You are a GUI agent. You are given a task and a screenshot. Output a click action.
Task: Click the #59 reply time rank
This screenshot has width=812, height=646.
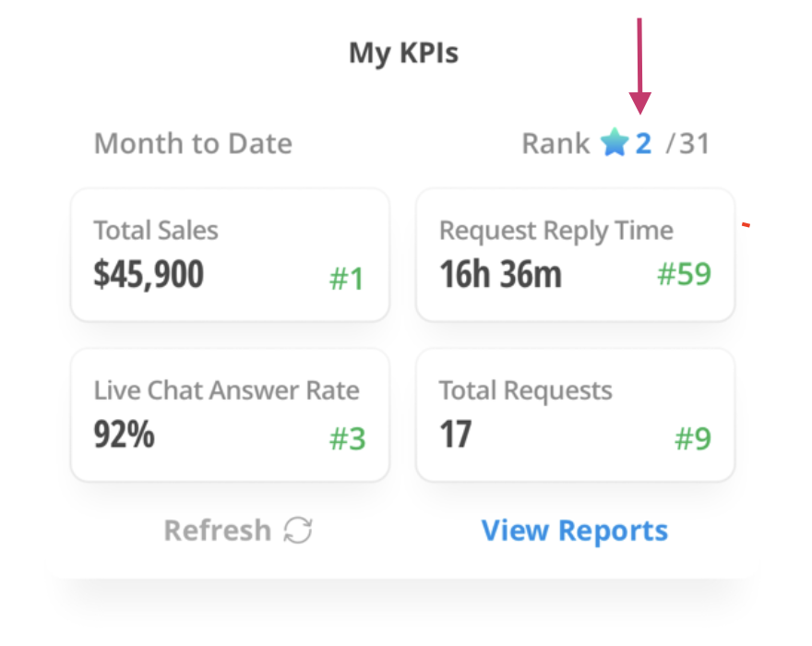(x=684, y=274)
